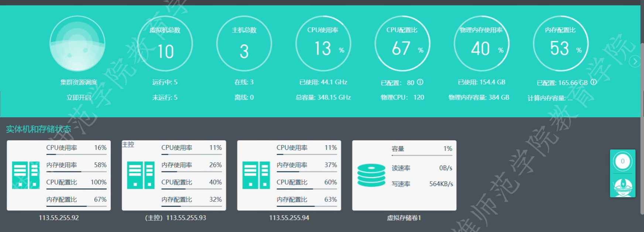Open the (主控) 113.55.255.93 host label
This screenshot has height=232, width=644.
coord(175,218)
